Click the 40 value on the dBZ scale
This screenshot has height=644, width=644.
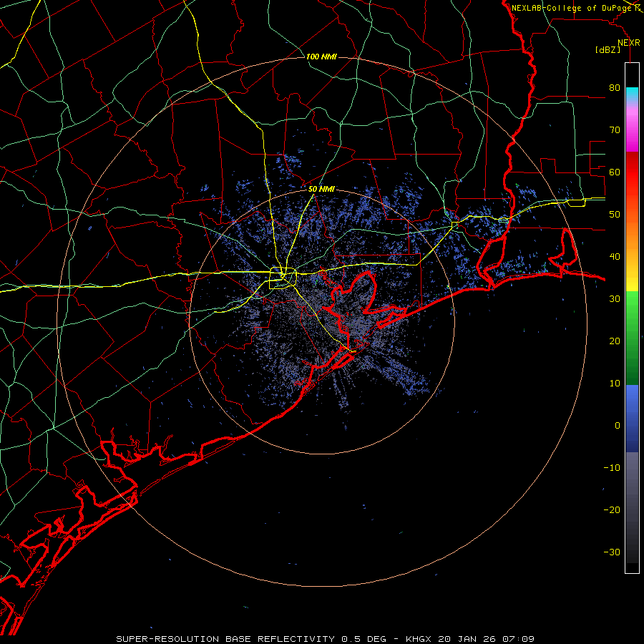[x=615, y=257]
